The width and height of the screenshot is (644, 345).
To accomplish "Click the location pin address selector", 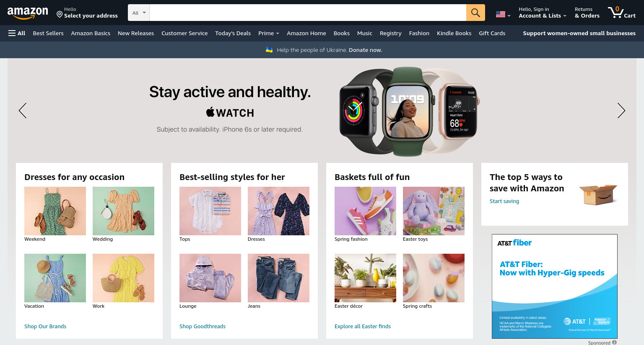I will (x=87, y=13).
